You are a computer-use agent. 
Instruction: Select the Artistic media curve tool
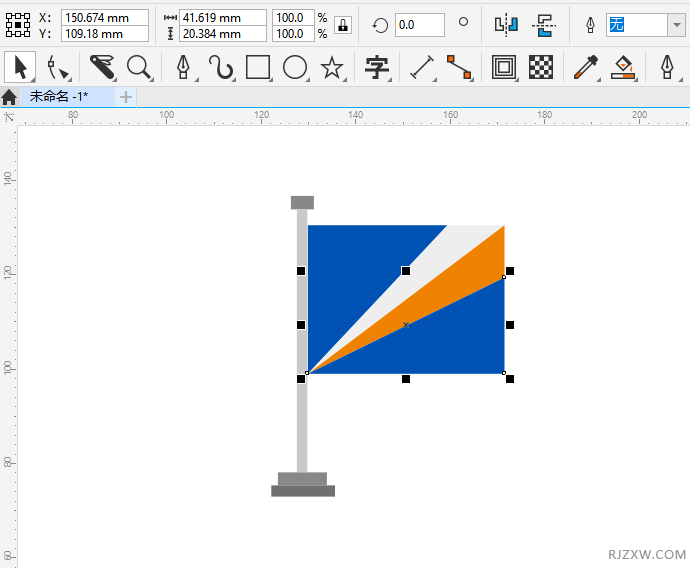click(x=221, y=67)
